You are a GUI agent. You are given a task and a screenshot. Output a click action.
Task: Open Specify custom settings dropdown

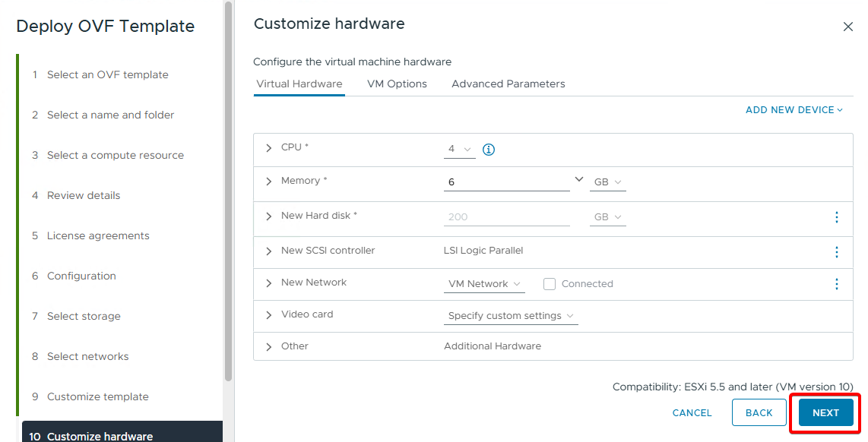coord(511,316)
